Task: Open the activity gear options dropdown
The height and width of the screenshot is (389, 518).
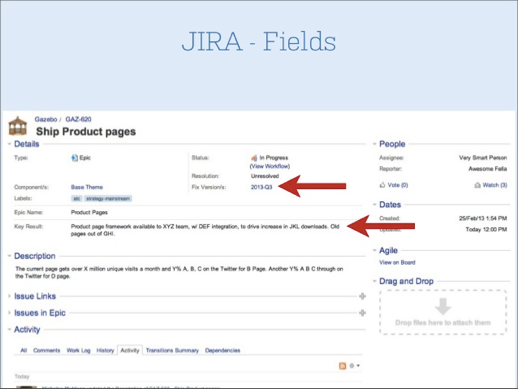Action: coord(354,366)
